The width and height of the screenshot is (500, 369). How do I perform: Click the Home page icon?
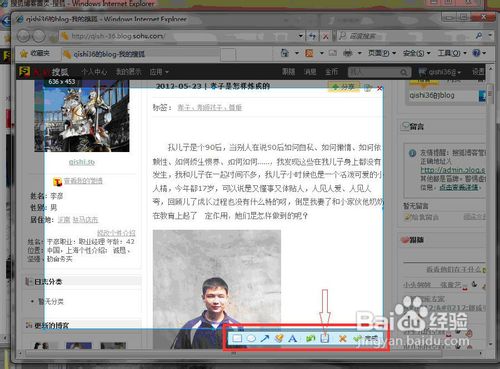[x=285, y=53]
